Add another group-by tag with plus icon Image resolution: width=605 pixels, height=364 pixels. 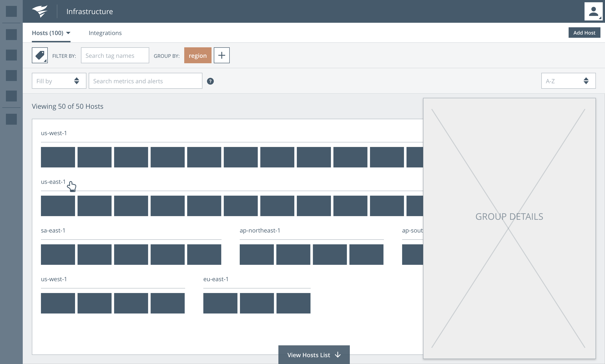[x=222, y=55]
